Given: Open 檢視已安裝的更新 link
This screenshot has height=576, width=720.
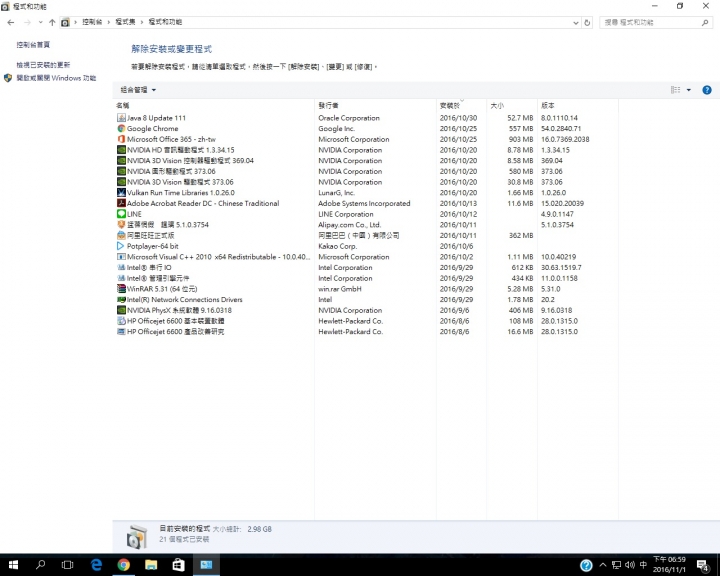Looking at the screenshot, I should [43, 65].
